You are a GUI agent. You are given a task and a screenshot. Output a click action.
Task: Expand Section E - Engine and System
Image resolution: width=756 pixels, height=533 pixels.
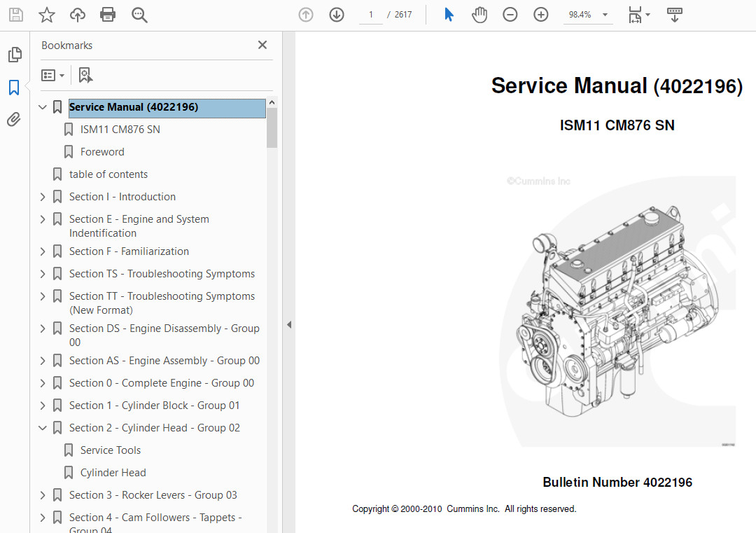pyautogui.click(x=43, y=219)
